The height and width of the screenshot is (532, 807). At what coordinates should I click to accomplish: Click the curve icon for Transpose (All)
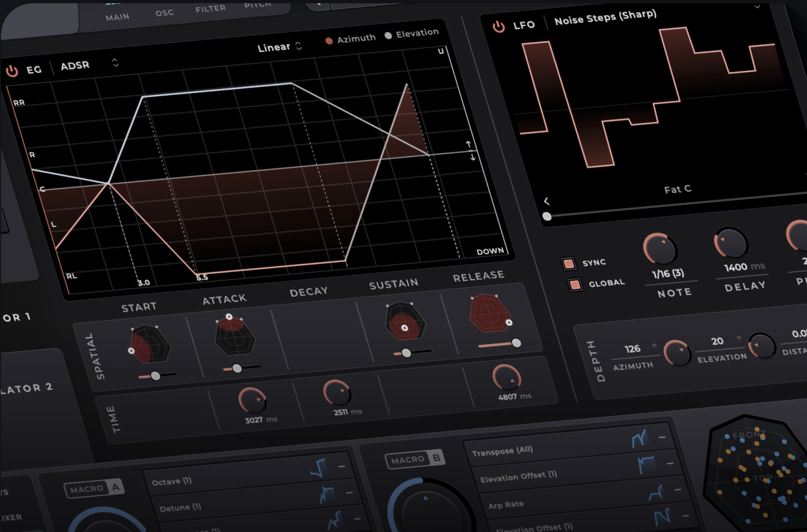tap(640, 440)
